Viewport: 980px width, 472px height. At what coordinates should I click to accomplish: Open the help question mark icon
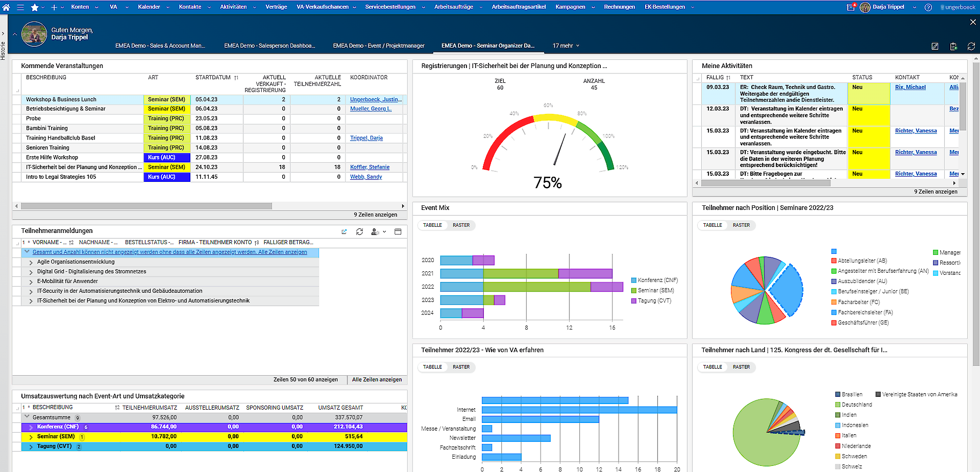point(928,7)
